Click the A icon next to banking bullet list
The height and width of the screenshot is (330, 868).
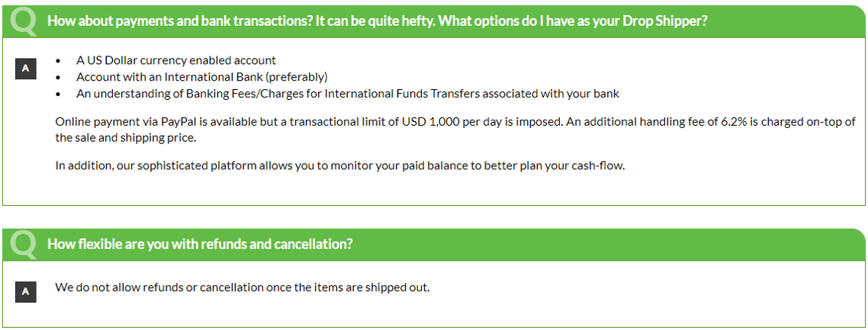(x=25, y=69)
